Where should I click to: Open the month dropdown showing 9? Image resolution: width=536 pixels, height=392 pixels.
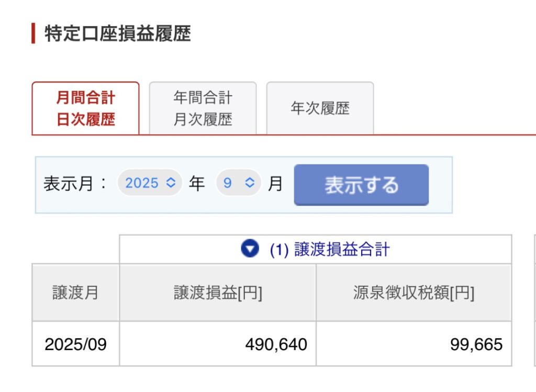tap(238, 183)
